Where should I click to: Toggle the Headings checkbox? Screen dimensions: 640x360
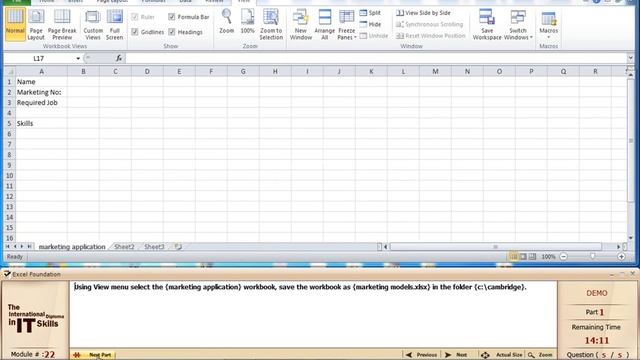172,32
